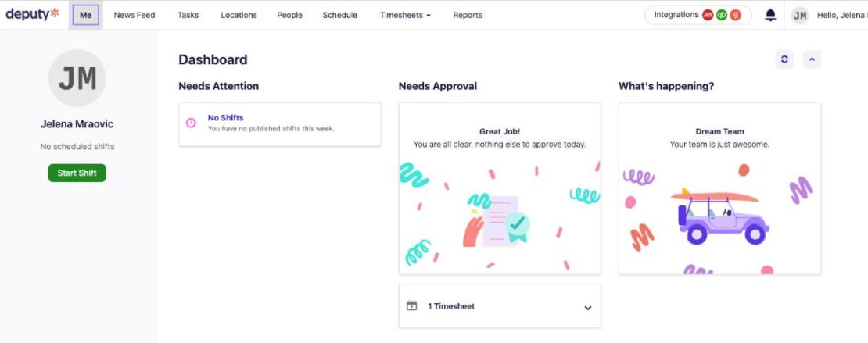Click the clock icon beside No Shifts
The width and height of the screenshot is (868, 343).
(191, 123)
